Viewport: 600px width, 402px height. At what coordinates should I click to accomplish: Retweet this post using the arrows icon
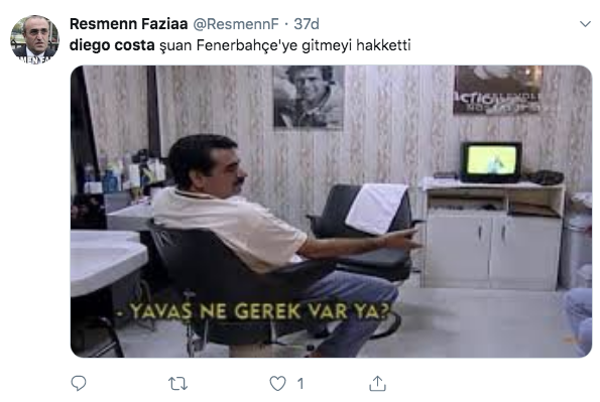[x=178, y=383]
